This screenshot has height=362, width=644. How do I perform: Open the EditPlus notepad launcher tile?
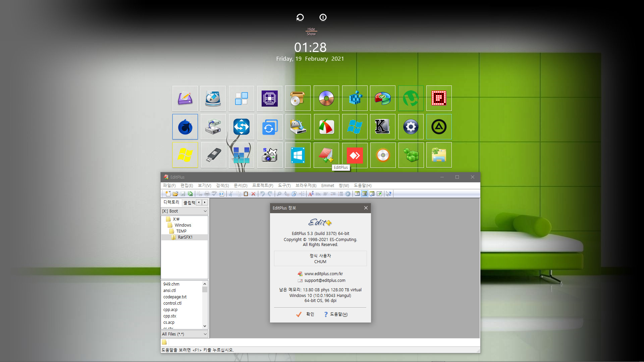(326, 155)
